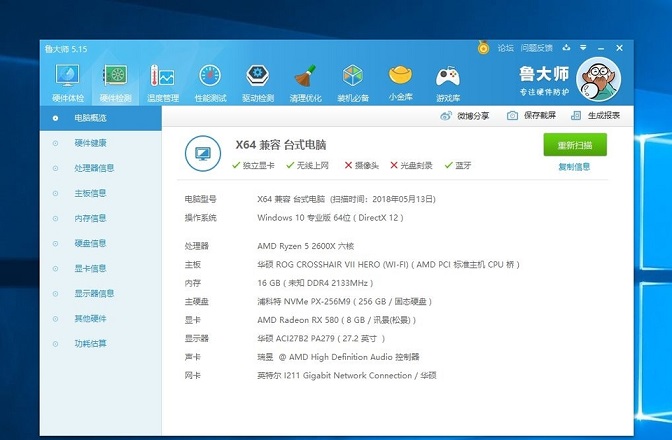
Task: Click 生成报表 to generate report
Action: click(596, 116)
